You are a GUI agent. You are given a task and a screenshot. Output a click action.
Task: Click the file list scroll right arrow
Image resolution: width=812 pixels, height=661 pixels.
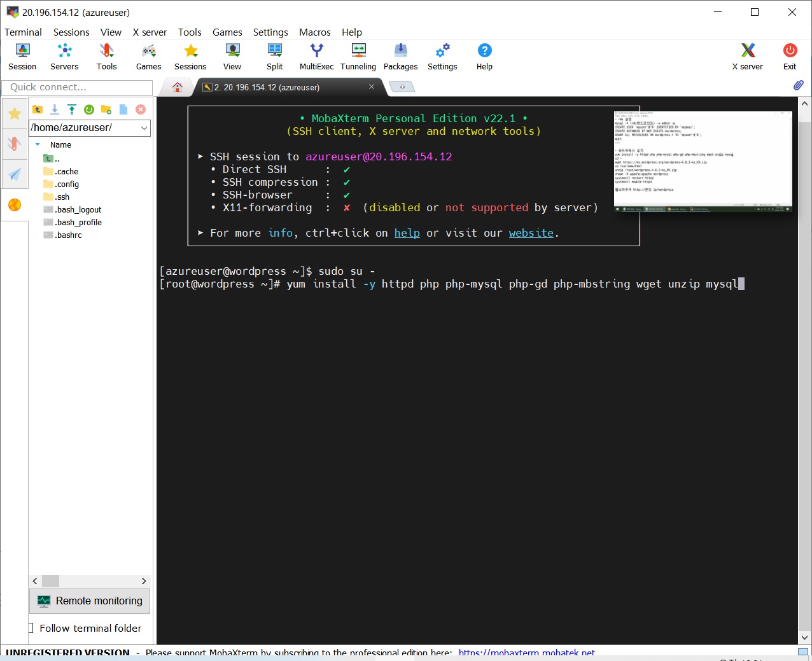[x=144, y=581]
